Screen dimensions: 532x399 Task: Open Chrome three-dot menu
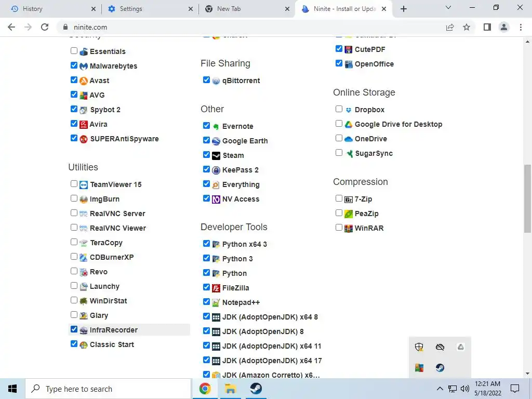[521, 27]
